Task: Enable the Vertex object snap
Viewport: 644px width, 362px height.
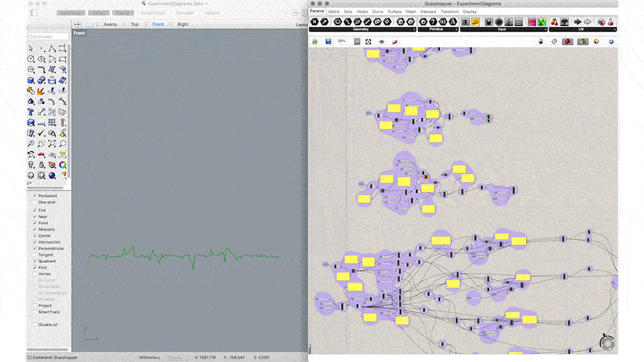Action: click(x=35, y=274)
